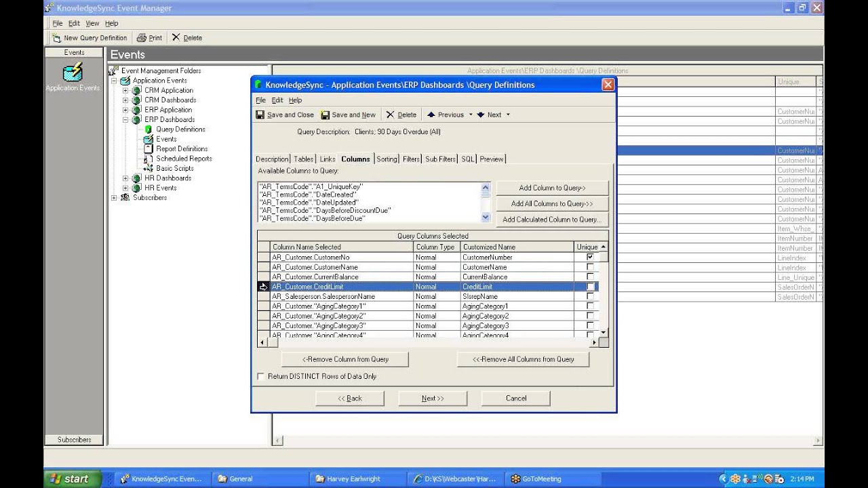
Task: Open the Next button dropdown arrow
Action: pos(508,115)
